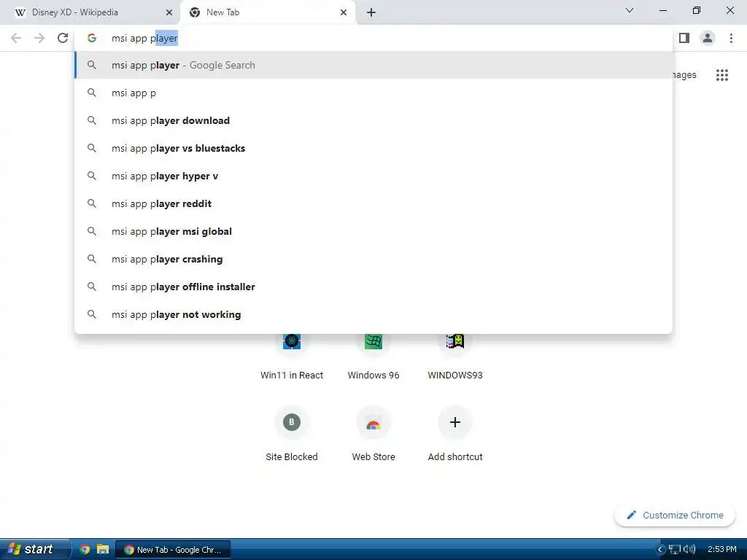Click the volume speaker tray icon
The image size is (747, 560).
pyautogui.click(x=689, y=550)
